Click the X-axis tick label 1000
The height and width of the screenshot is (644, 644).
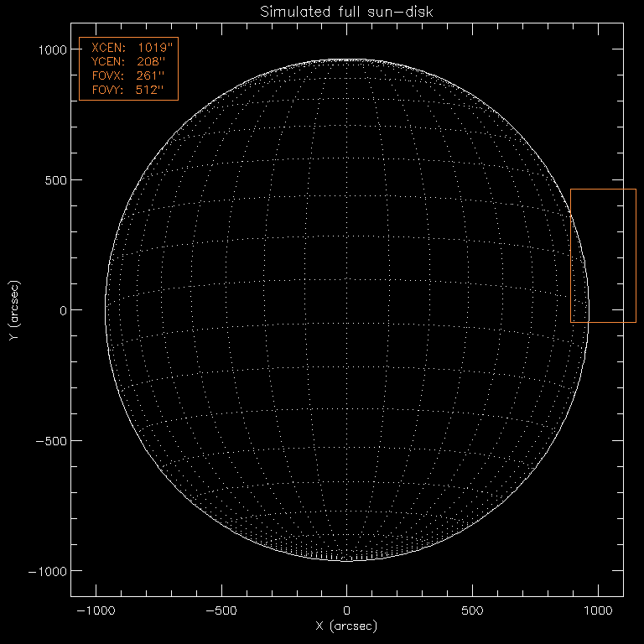point(598,610)
